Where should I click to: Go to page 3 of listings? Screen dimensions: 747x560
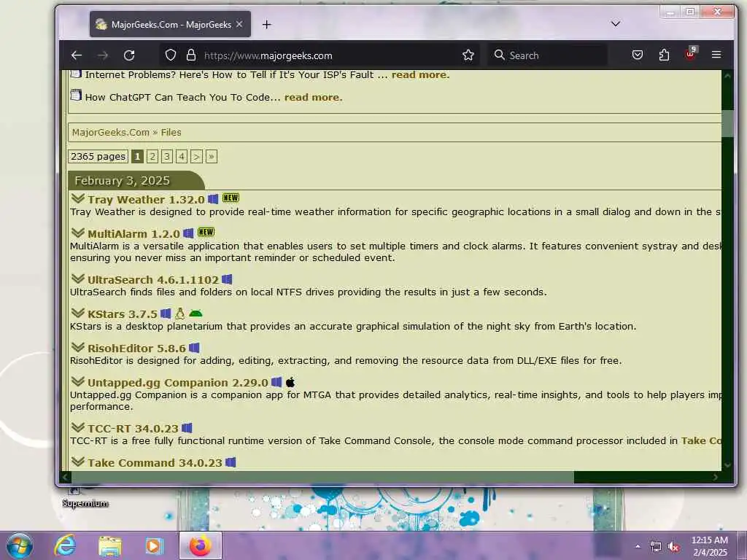[167, 156]
